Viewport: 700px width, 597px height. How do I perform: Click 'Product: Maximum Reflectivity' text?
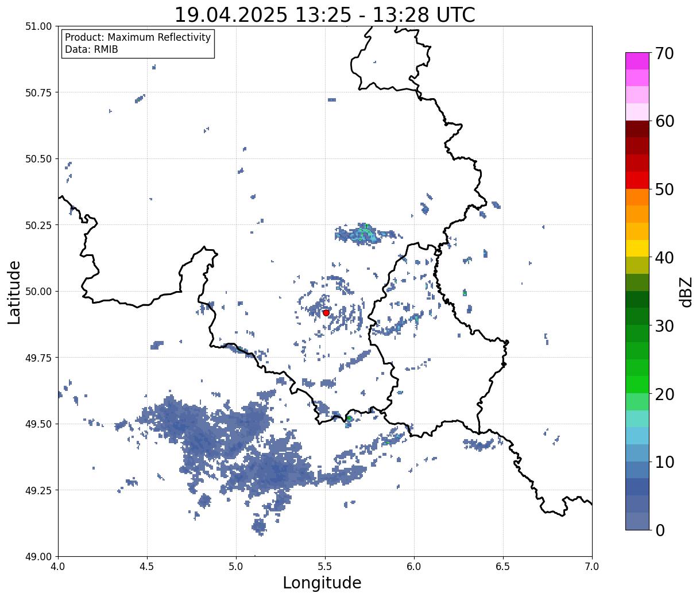[x=138, y=37]
